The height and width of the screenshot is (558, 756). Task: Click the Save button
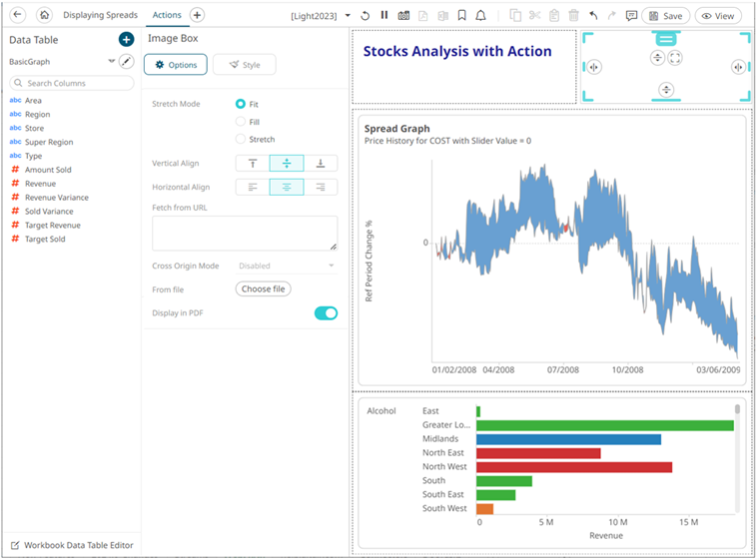click(x=665, y=16)
